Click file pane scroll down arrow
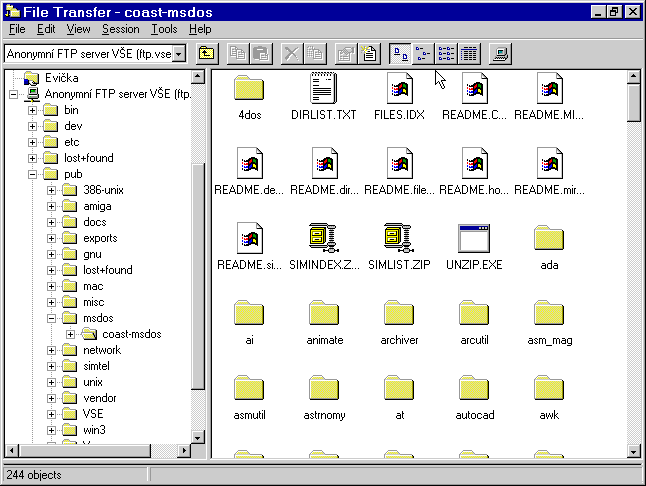646x486 pixels. [634, 451]
